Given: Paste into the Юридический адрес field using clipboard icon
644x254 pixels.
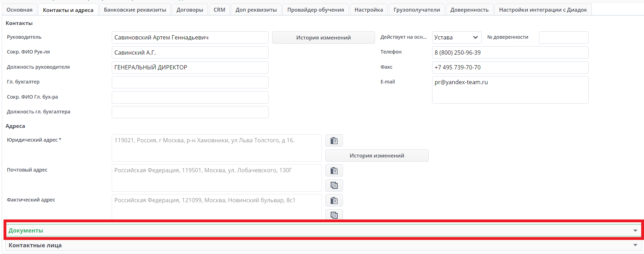Looking at the screenshot, I should coord(334,141).
